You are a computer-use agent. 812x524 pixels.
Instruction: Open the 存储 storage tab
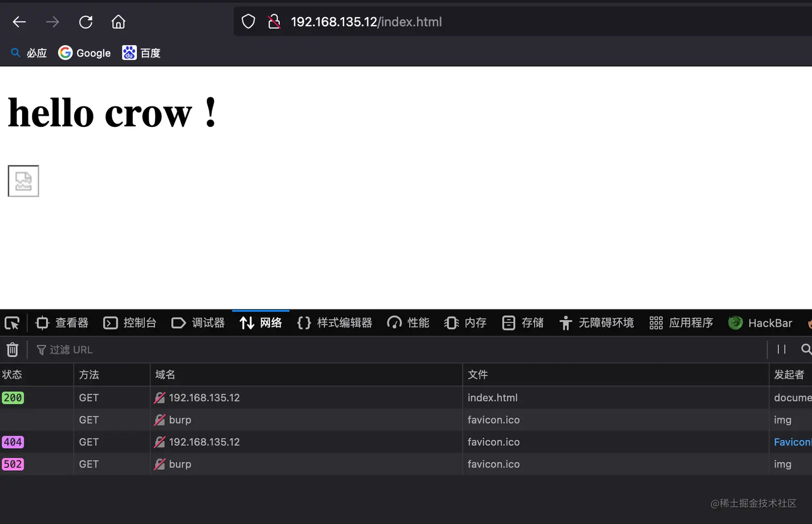pyautogui.click(x=523, y=323)
